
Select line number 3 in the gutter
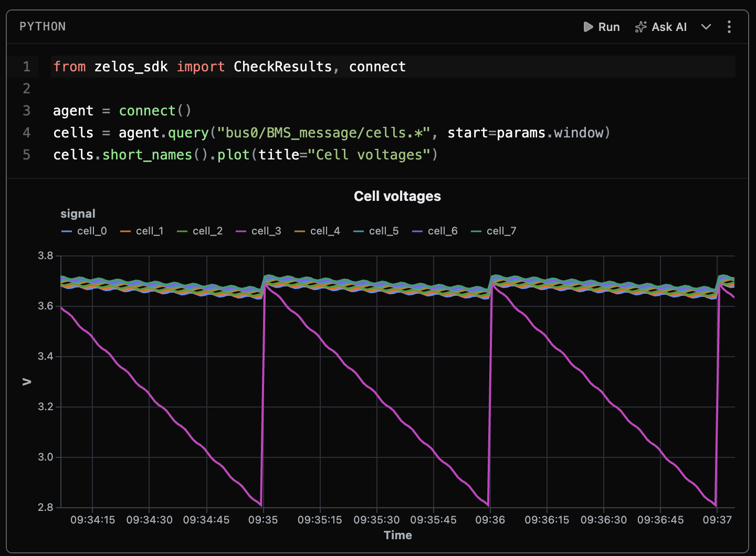[27, 111]
